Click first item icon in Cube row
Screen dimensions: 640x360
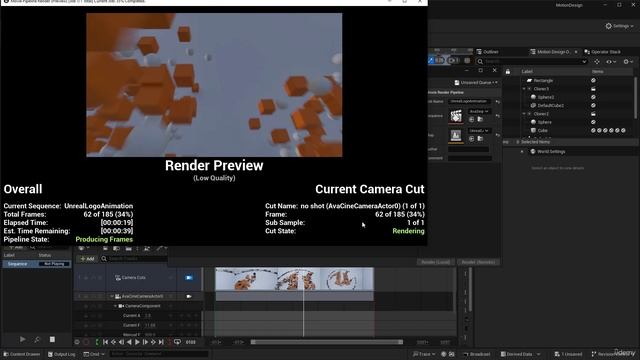click(x=593, y=130)
